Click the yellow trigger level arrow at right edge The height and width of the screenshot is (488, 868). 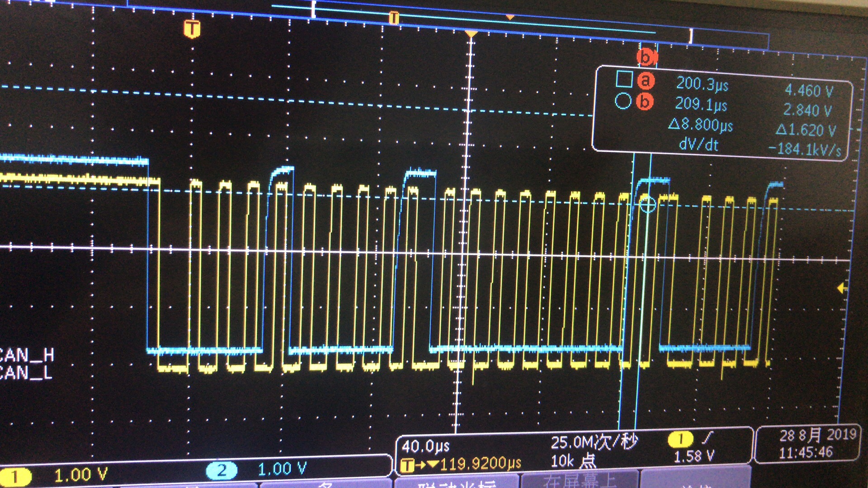pyautogui.click(x=842, y=288)
